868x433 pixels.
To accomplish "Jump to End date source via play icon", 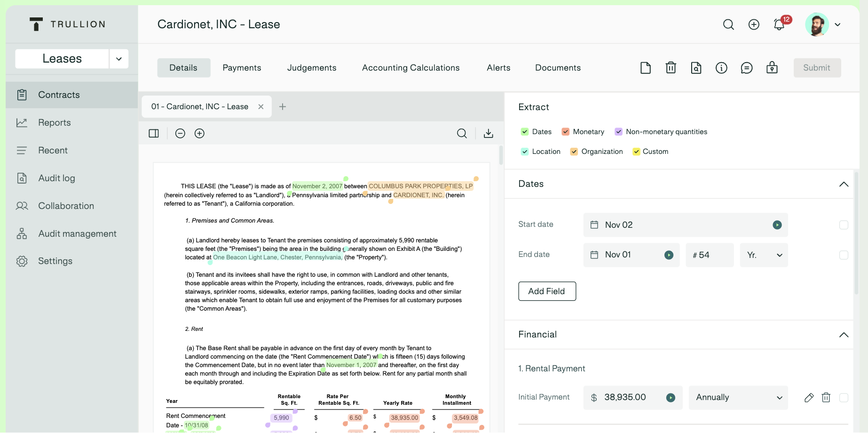I will [669, 255].
